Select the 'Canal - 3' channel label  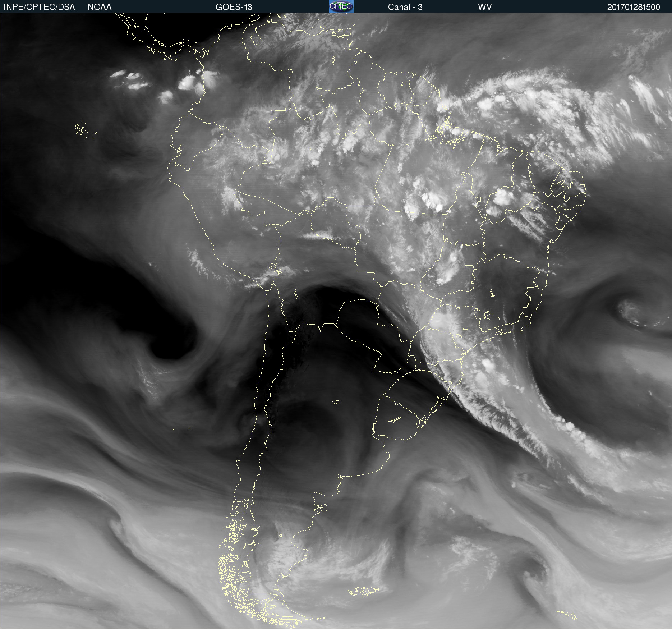(x=405, y=7)
